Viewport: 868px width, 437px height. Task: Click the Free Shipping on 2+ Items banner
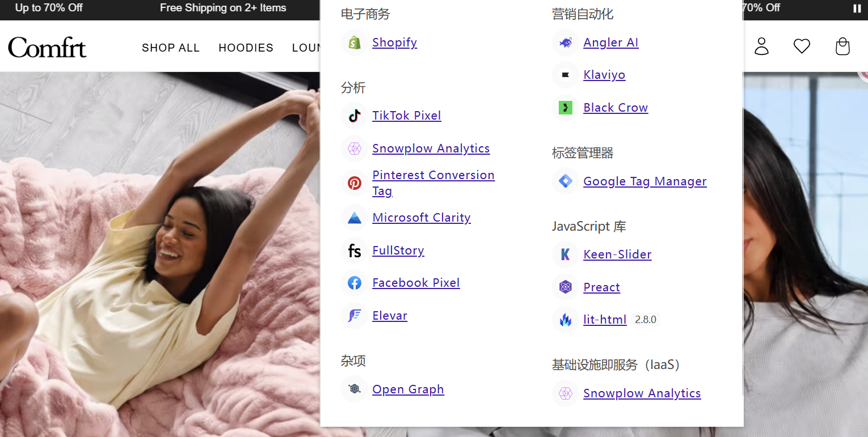(x=223, y=8)
